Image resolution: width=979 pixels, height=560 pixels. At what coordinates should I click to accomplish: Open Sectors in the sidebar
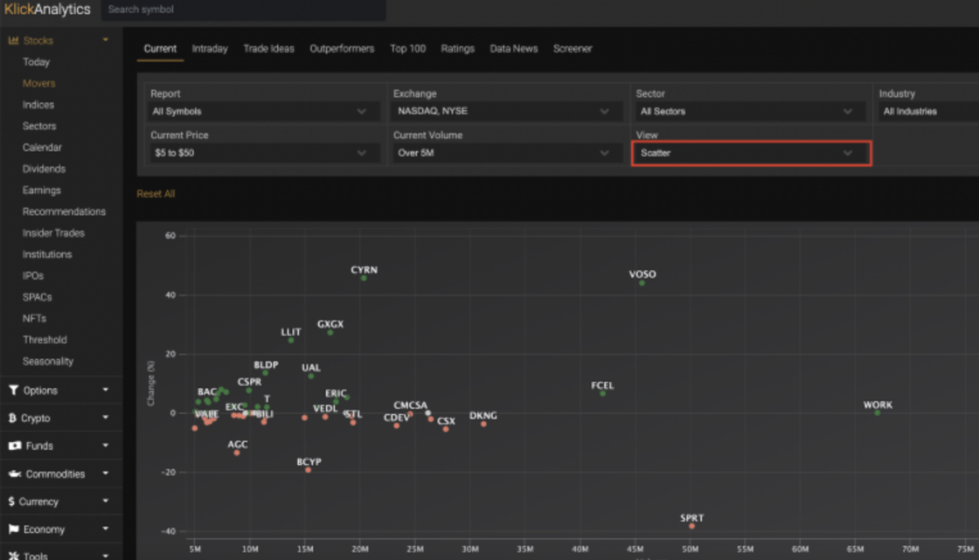coord(39,126)
